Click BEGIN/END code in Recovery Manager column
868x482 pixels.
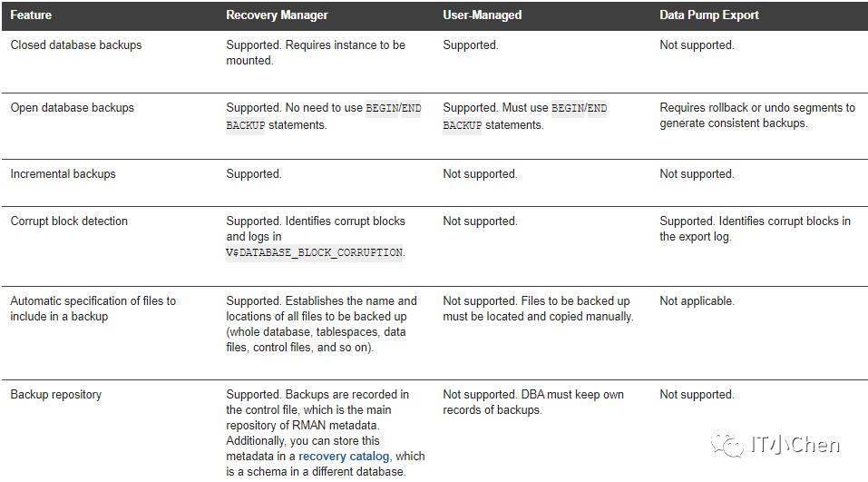(393, 108)
